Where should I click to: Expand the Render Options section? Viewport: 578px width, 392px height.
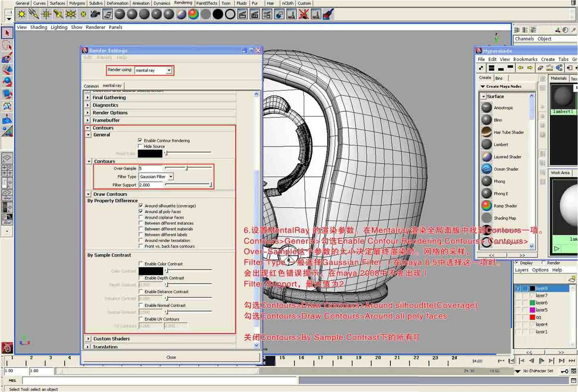pos(88,112)
